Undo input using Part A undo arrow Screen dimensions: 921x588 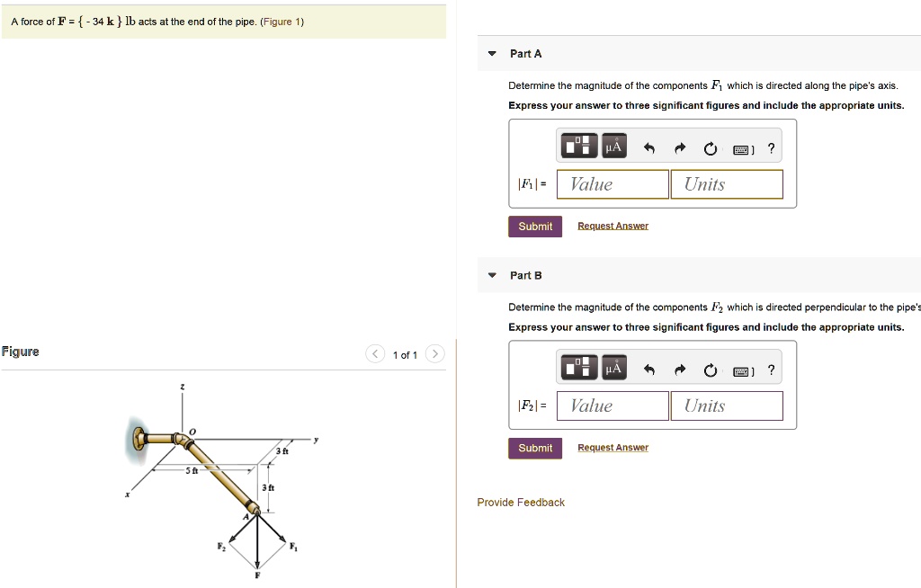click(649, 146)
